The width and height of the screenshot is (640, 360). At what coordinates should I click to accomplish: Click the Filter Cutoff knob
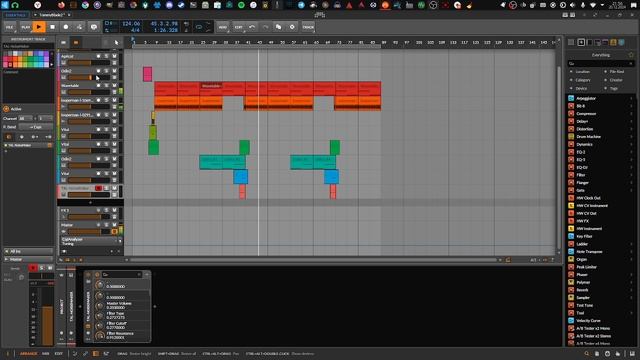(x=100, y=326)
